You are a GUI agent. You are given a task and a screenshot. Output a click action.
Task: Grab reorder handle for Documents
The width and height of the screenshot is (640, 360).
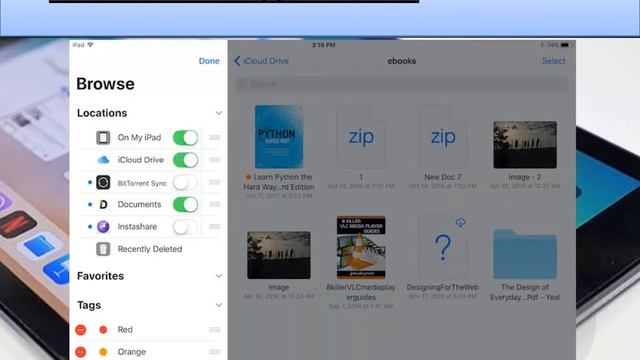pos(215,204)
